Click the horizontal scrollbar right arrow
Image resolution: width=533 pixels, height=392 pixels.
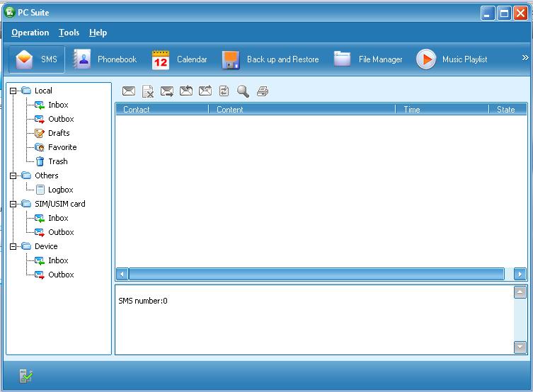520,274
